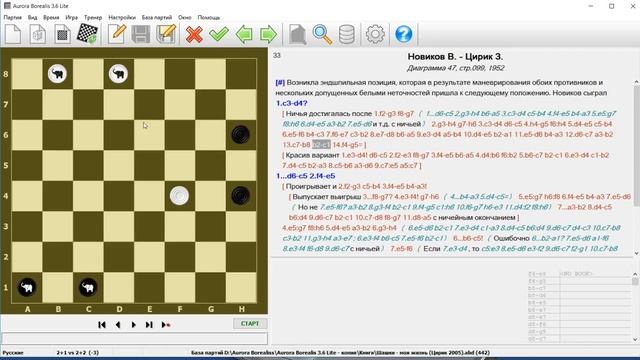Open settings with the gear icon
The height and width of the screenshot is (360, 640).
[x=375, y=34]
